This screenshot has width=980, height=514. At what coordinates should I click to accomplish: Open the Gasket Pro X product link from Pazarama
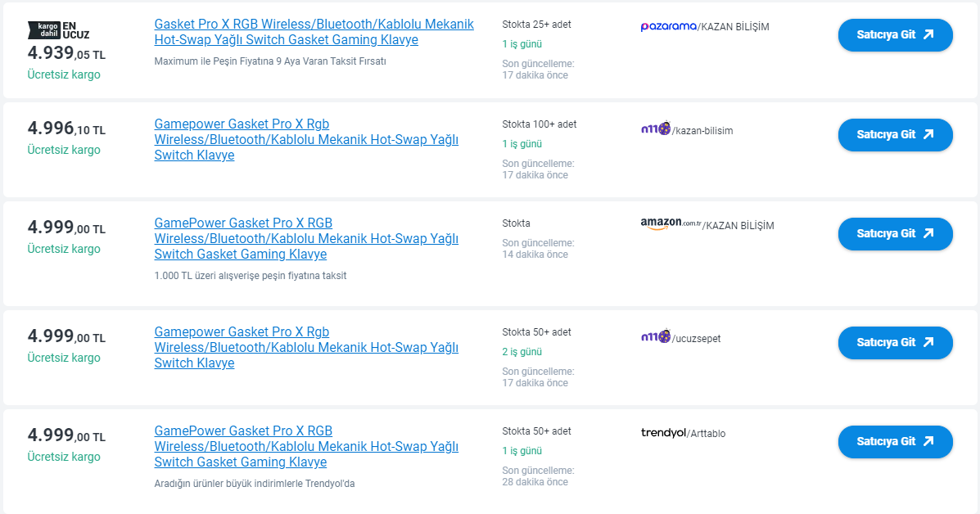click(x=314, y=32)
